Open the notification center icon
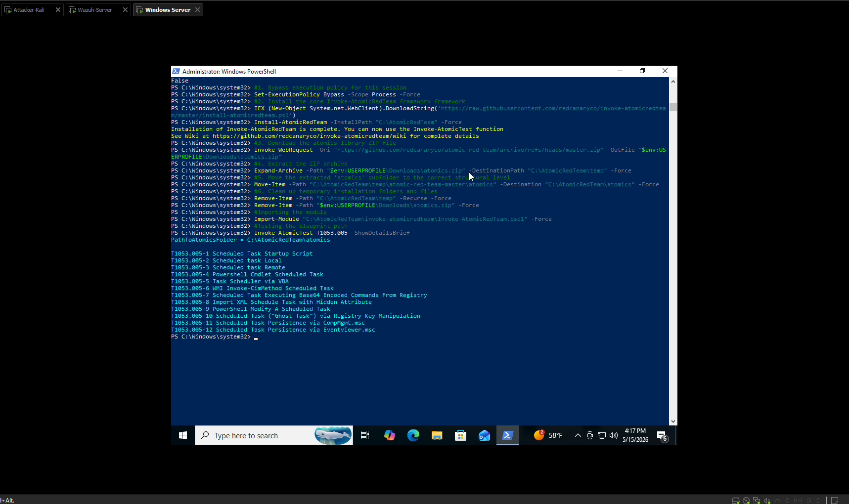This screenshot has height=504, width=849. tap(662, 435)
